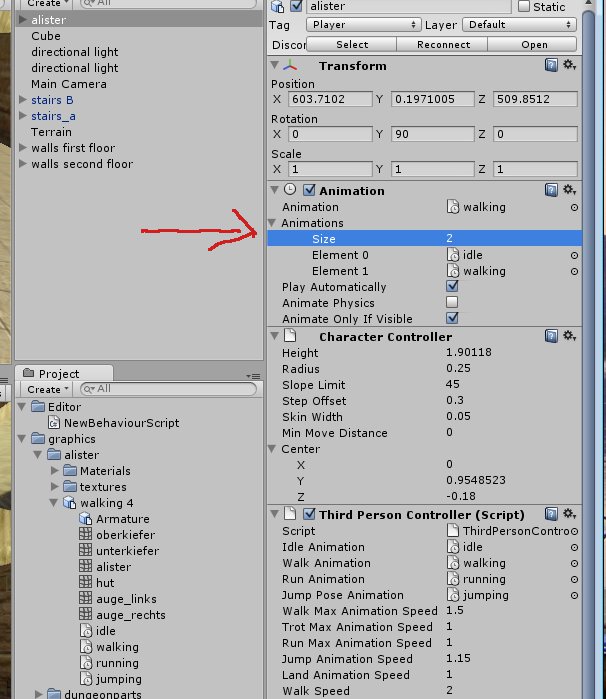Open Character Controller help book icon
The height and width of the screenshot is (699, 606).
click(551, 336)
